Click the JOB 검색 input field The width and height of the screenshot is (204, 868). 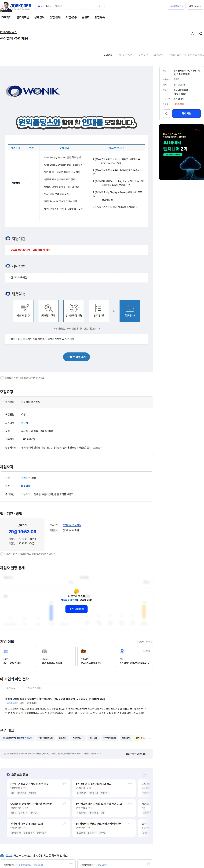tap(74, 6)
